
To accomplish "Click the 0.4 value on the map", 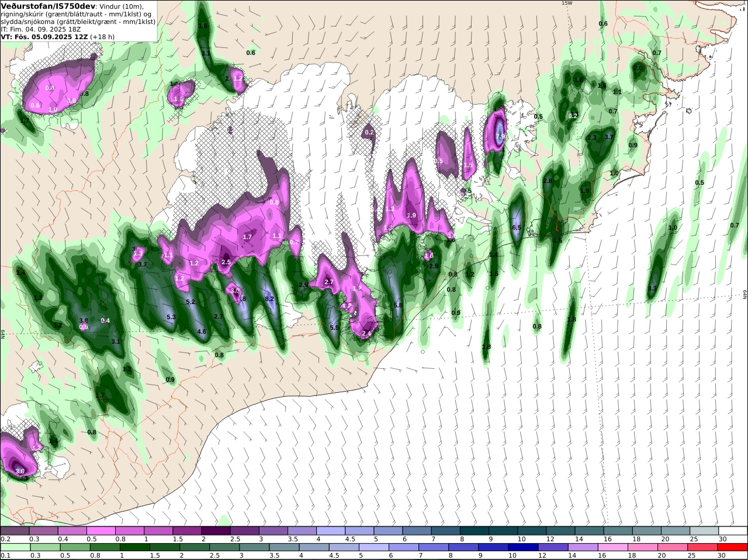I will tap(105, 320).
